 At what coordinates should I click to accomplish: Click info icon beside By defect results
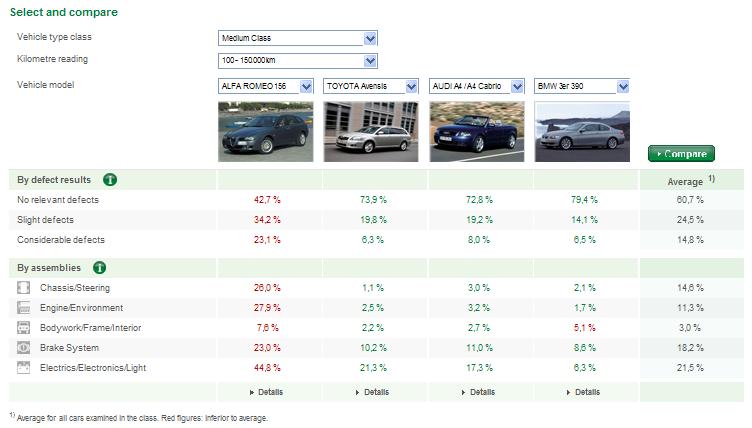coord(110,180)
